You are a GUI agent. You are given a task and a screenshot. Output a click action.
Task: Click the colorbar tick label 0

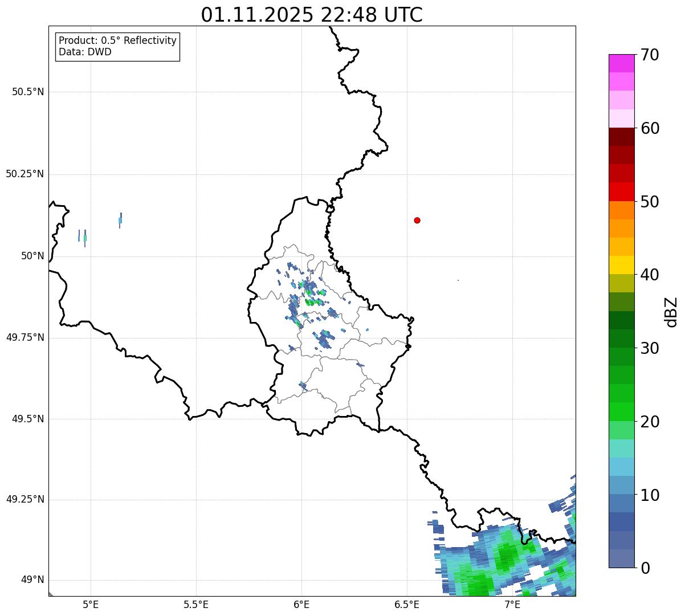coord(645,568)
